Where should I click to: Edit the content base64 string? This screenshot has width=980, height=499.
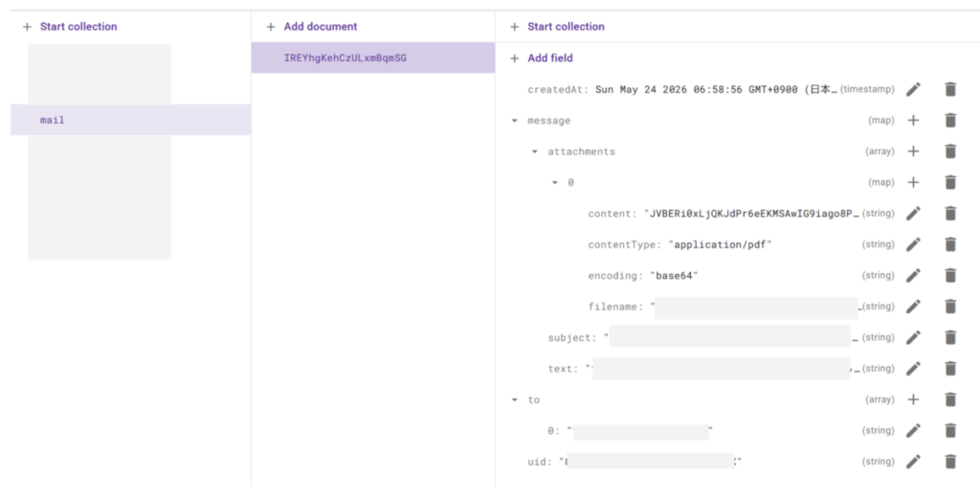[x=913, y=214]
